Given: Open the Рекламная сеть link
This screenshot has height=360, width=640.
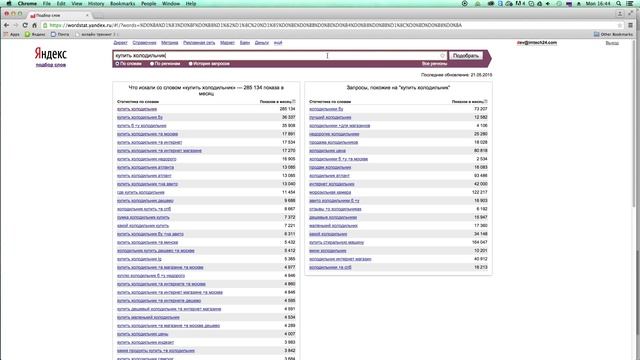Looking at the screenshot, I should 199,43.
